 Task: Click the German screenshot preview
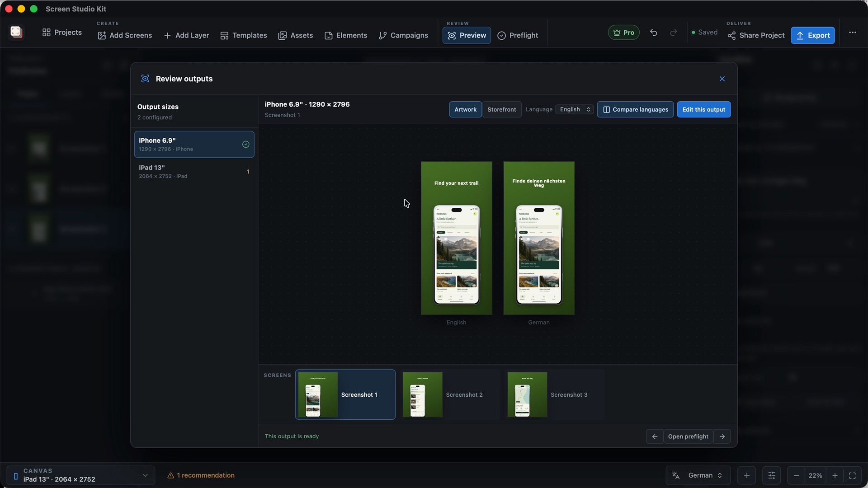(539, 238)
